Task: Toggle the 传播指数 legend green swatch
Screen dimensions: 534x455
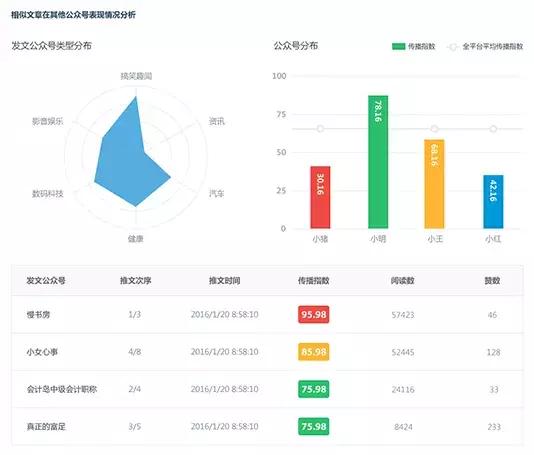Action: click(398, 46)
